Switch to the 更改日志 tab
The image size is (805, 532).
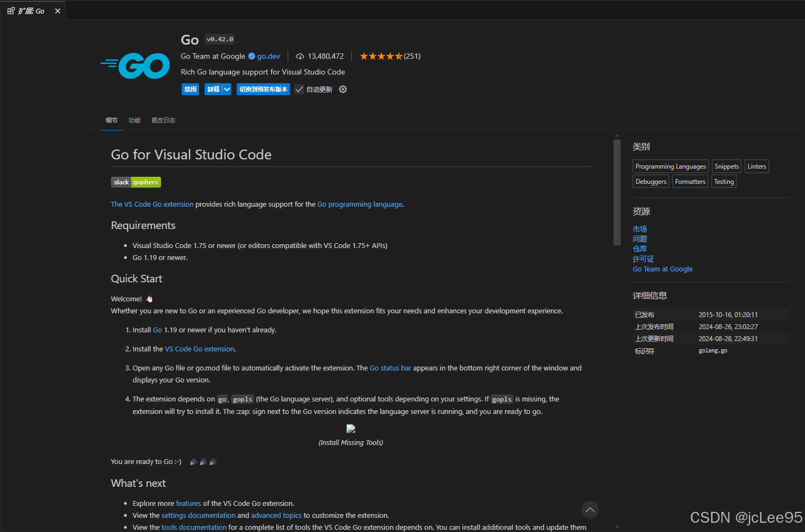[163, 120]
